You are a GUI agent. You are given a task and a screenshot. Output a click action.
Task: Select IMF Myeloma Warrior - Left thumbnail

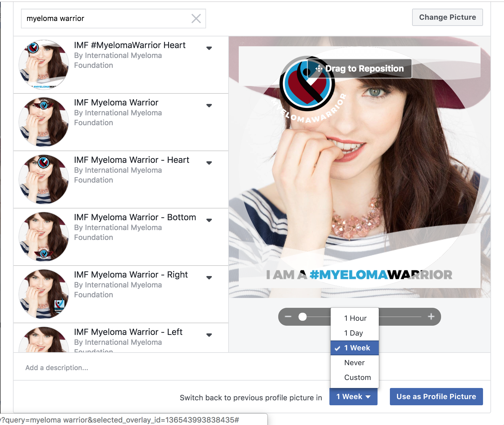44,339
